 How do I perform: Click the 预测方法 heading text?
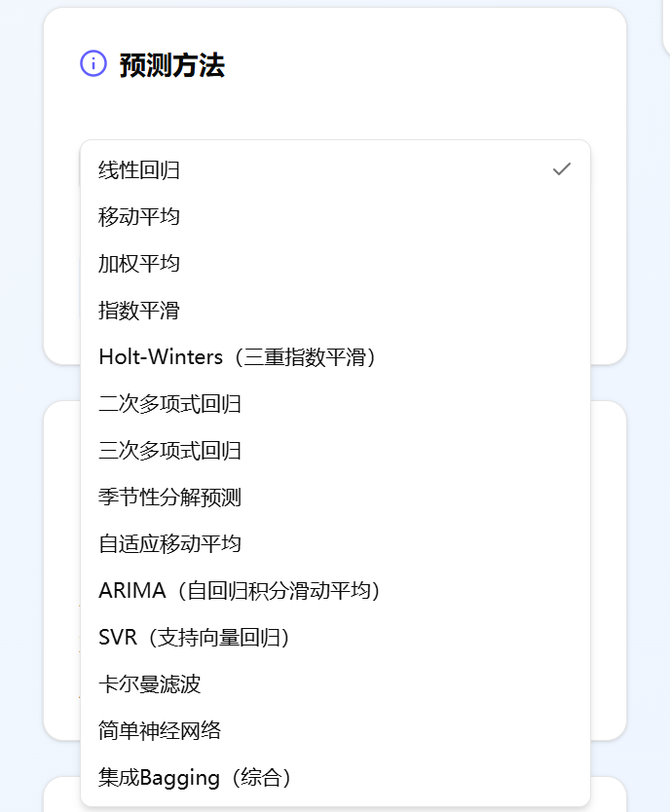coord(172,65)
